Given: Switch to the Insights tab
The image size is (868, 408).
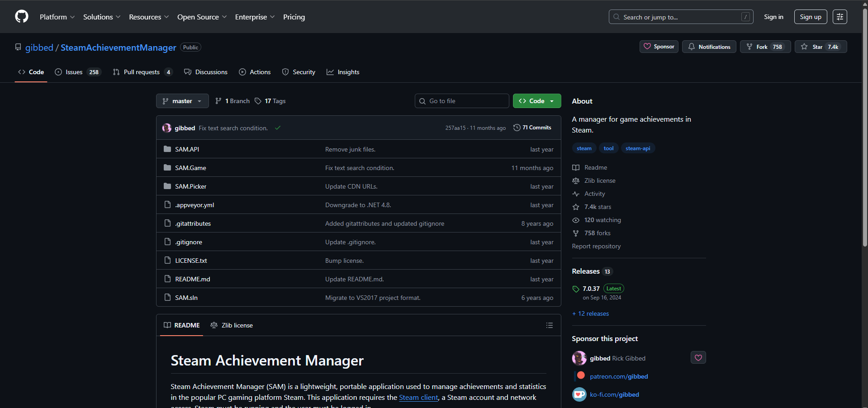Looking at the screenshot, I should click(343, 72).
